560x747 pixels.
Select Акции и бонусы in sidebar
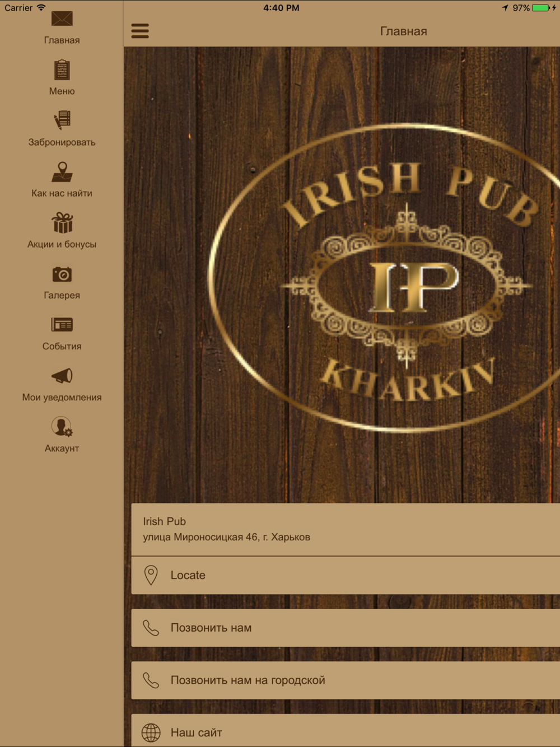pyautogui.click(x=62, y=244)
